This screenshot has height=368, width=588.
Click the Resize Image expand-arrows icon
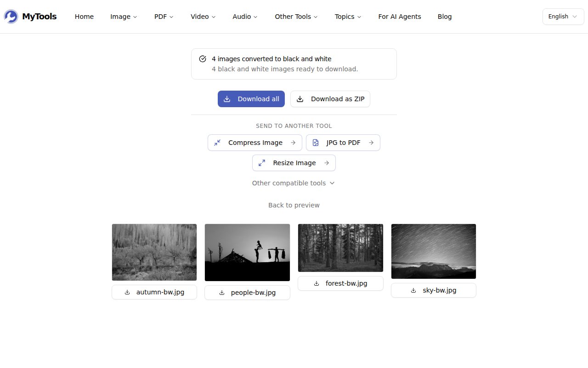[x=262, y=163]
